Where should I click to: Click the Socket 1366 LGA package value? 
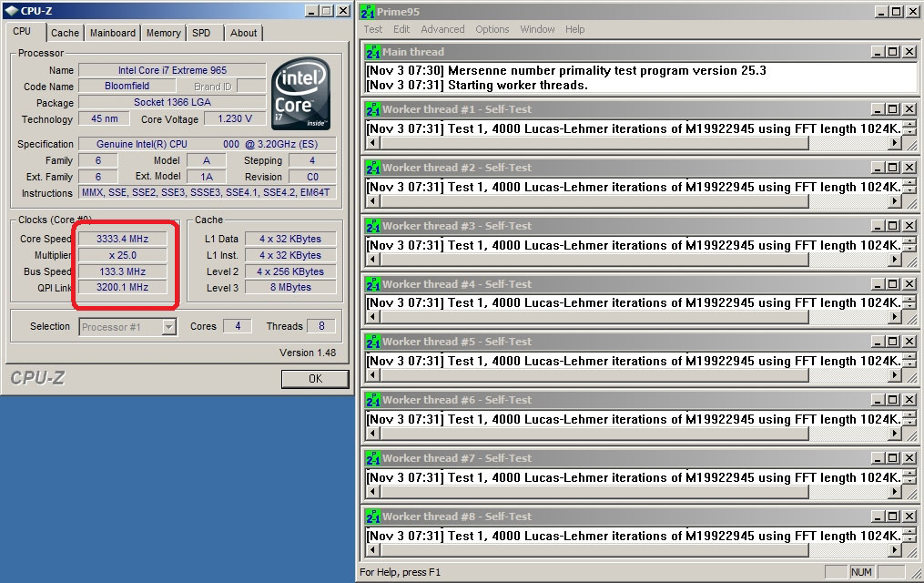[172, 102]
